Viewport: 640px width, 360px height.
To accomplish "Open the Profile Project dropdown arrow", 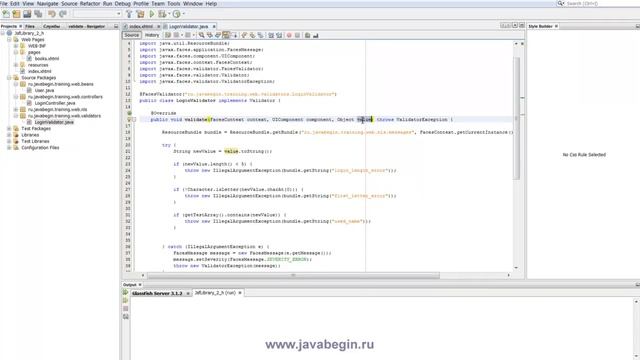I will coord(183,14).
